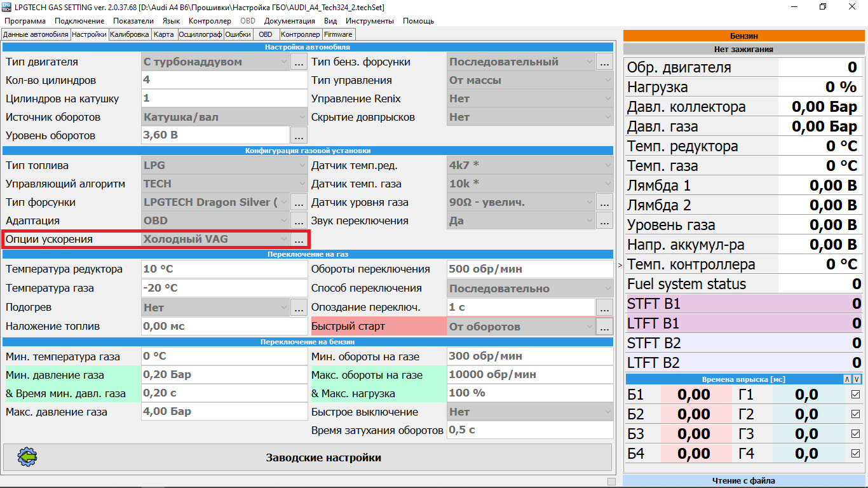Click the green arrow factory settings icon
This screenshot has width=868, height=488.
28,457
